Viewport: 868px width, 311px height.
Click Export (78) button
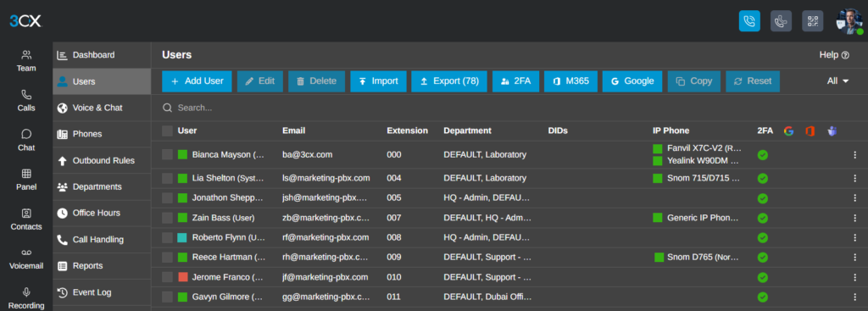[x=449, y=81]
